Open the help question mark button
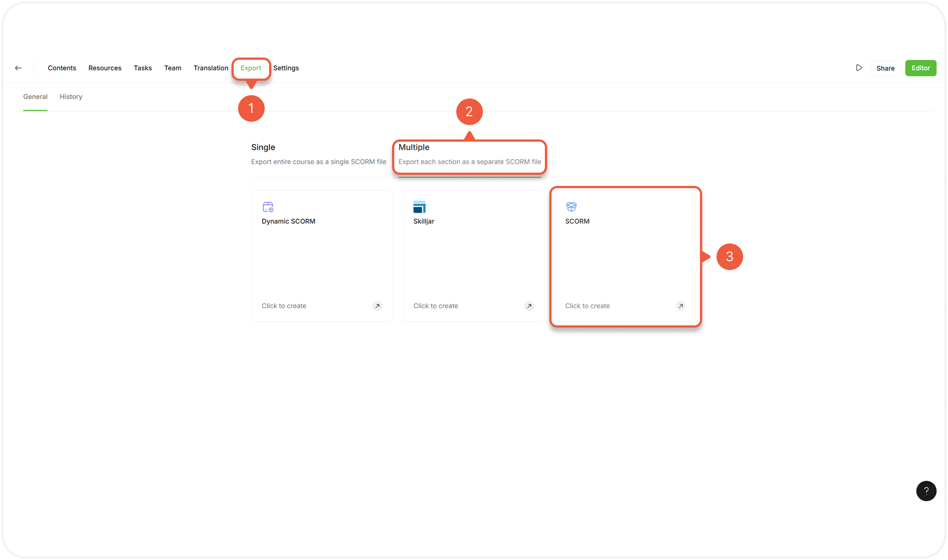 pos(926,491)
